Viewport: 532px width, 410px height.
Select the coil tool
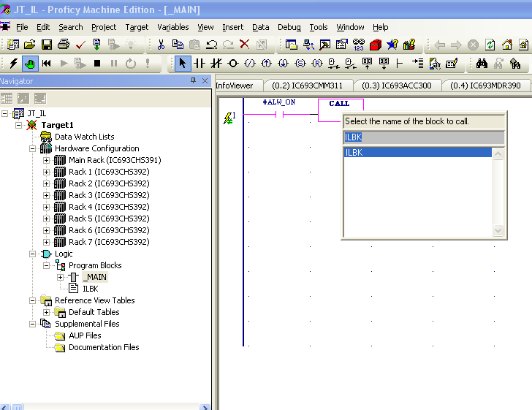click(232, 64)
